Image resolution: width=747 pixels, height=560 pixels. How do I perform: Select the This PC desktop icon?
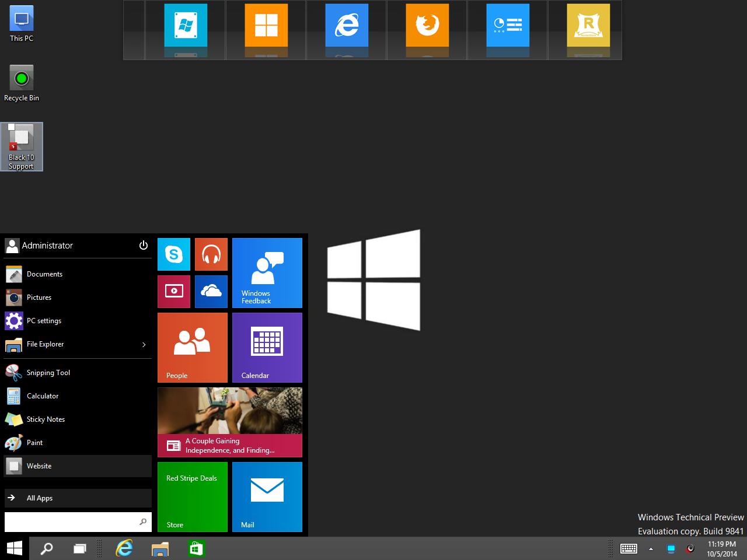pos(22,24)
